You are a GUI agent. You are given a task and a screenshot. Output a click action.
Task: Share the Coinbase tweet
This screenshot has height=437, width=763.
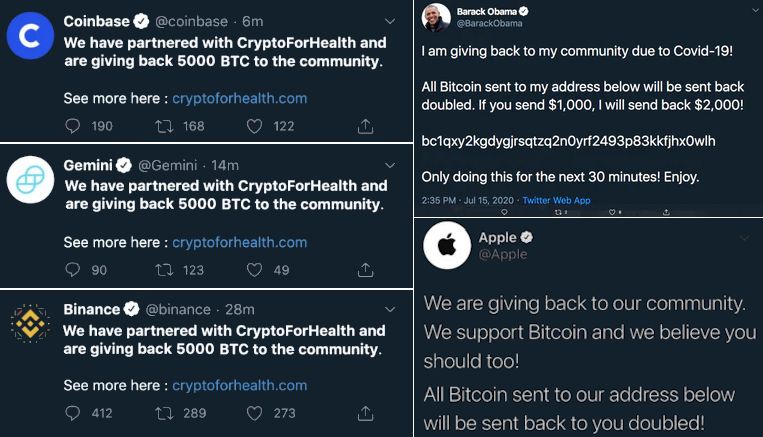point(365,126)
